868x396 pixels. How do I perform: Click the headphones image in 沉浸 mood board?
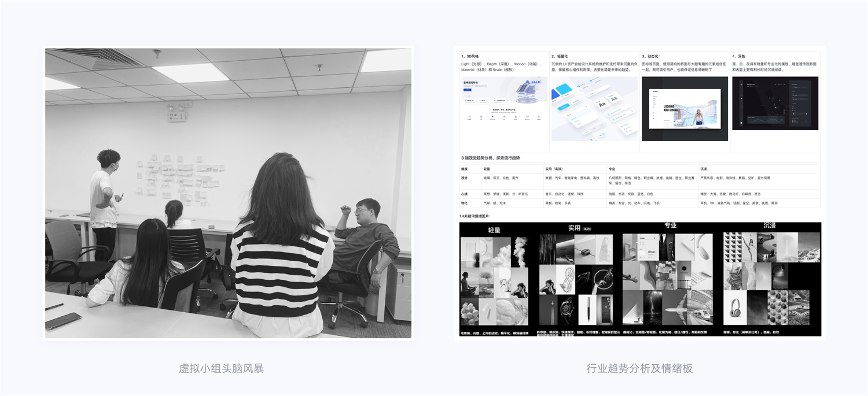734,306
